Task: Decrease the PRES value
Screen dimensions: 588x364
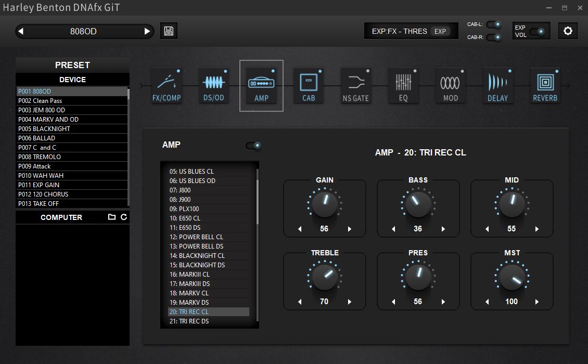Action: click(393, 302)
